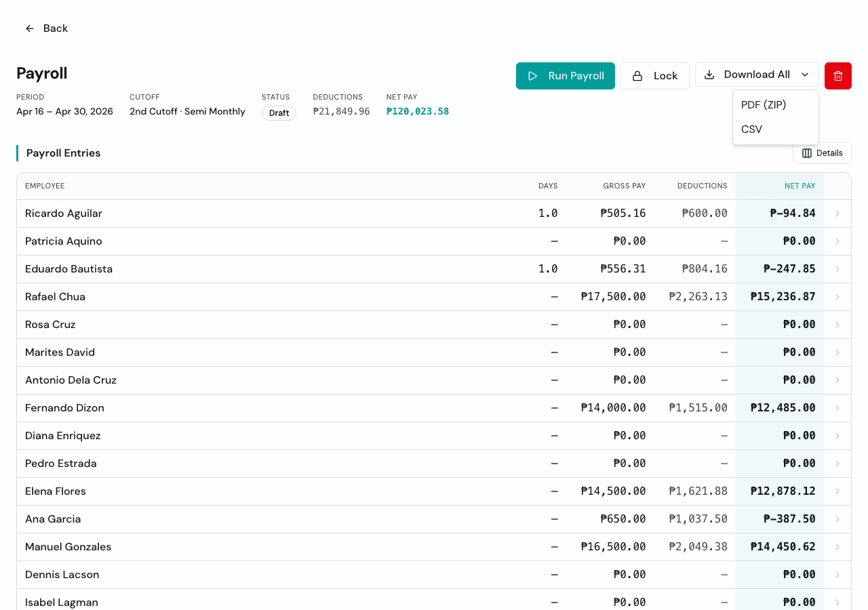Click net pay ₱12,878.12 cell
Screen dimensions: 868x610
click(x=783, y=491)
